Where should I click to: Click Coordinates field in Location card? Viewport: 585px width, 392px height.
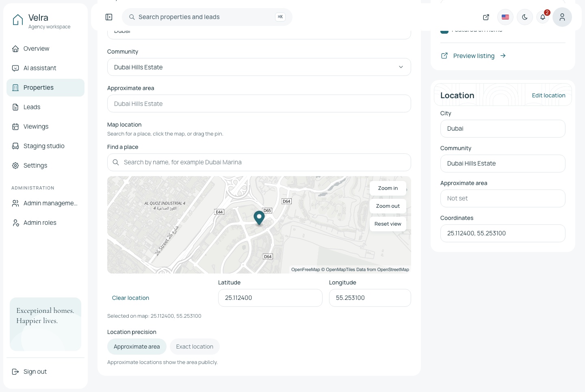(503, 233)
